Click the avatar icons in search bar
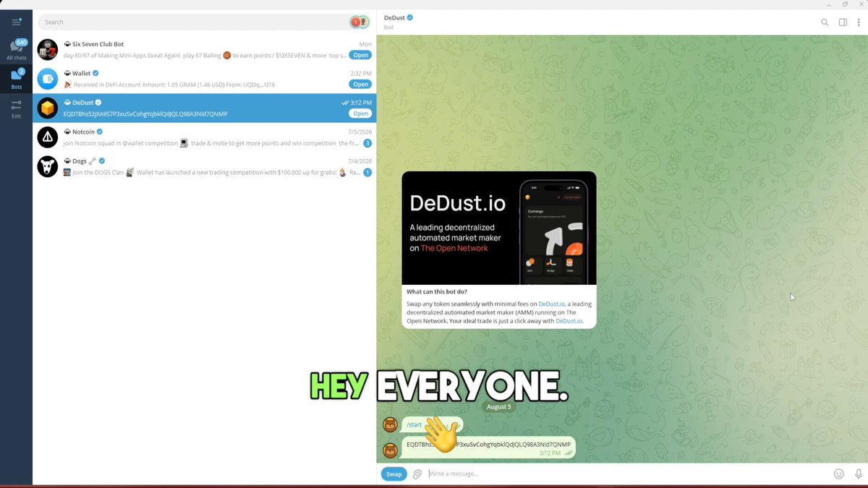 click(x=359, y=22)
